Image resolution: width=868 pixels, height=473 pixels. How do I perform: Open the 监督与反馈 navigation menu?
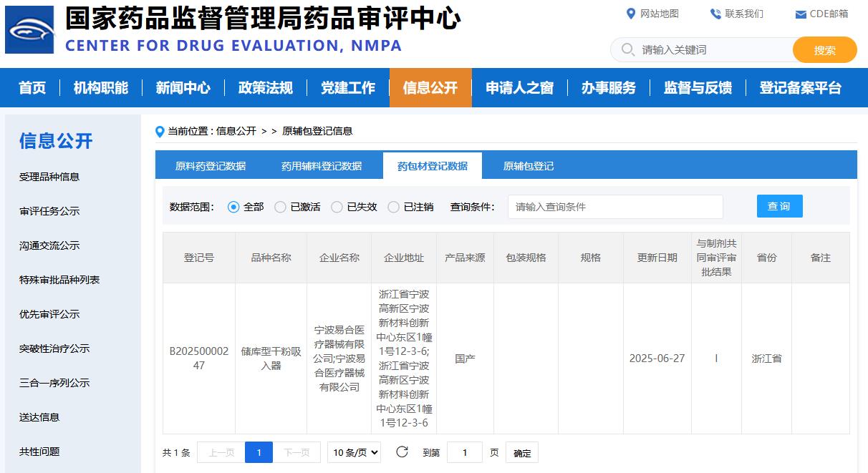tap(698, 87)
